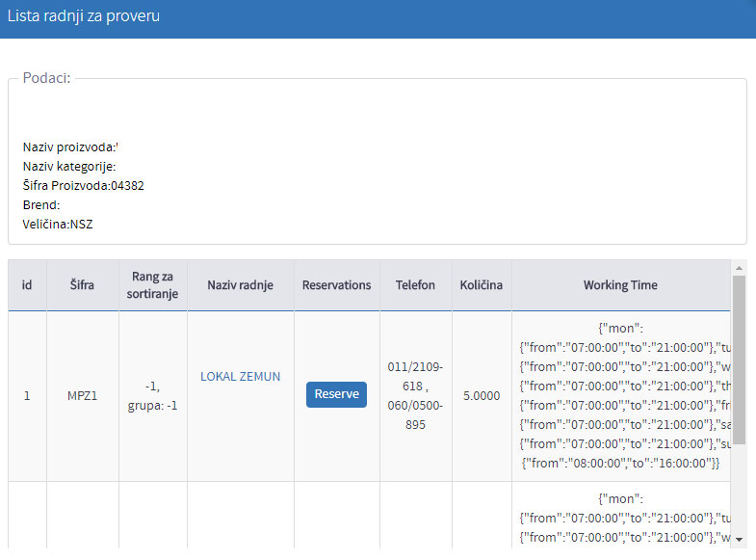Click the Reserve button for LOKAL ZEMUN
Screen dimensions: 756x560
(336, 394)
